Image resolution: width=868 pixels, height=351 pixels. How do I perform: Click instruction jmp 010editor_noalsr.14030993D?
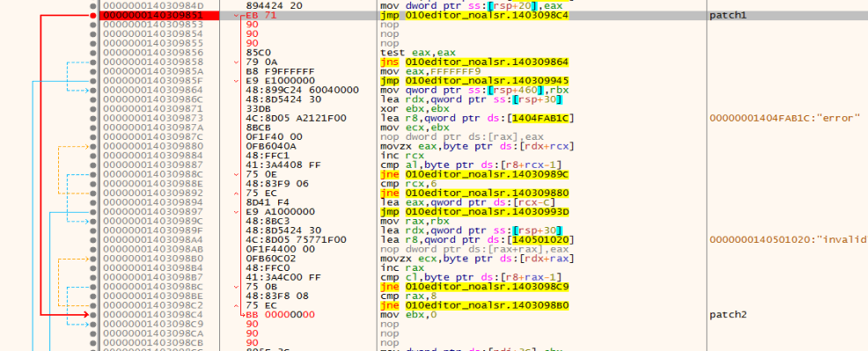(x=474, y=212)
